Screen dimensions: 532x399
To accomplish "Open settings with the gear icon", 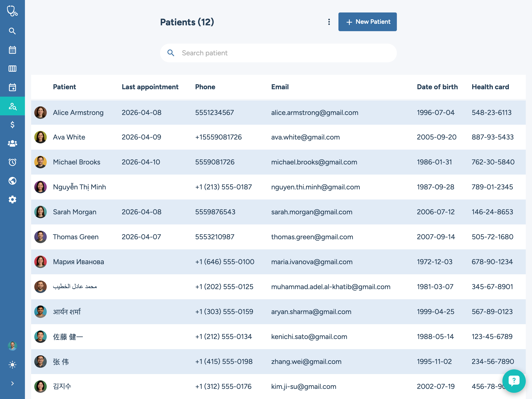I will tap(12, 199).
